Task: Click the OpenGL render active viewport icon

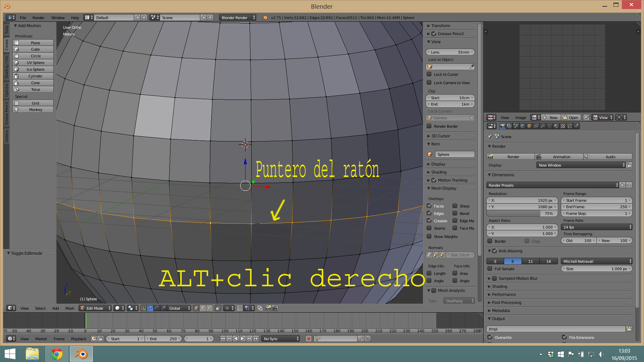Action: [x=268, y=308]
